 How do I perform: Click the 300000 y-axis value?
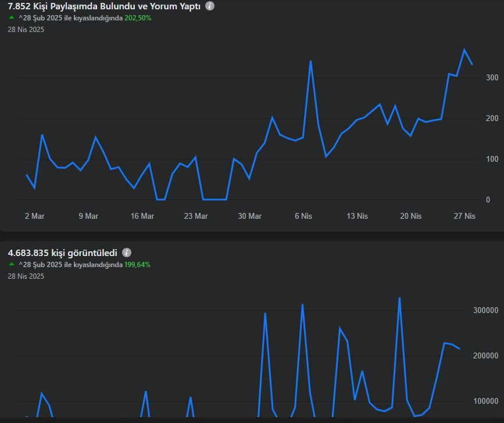[485, 311]
